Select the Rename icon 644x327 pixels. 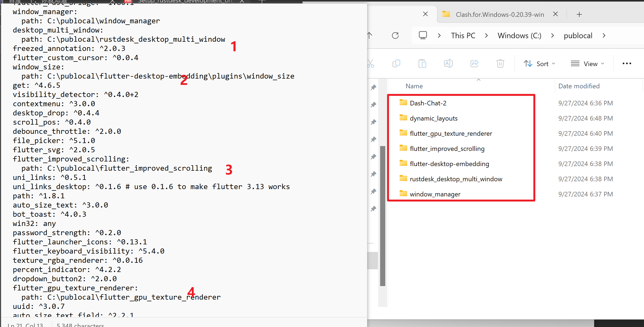pos(448,63)
